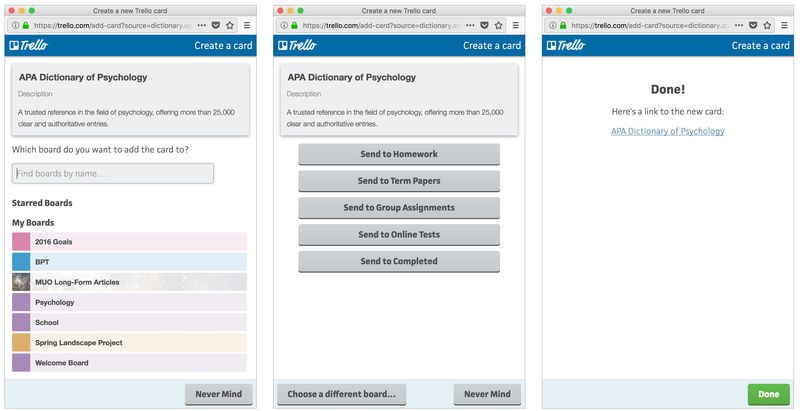This screenshot has height=411, width=800.
Task: Open page actions dots in left window
Action: [x=202, y=25]
